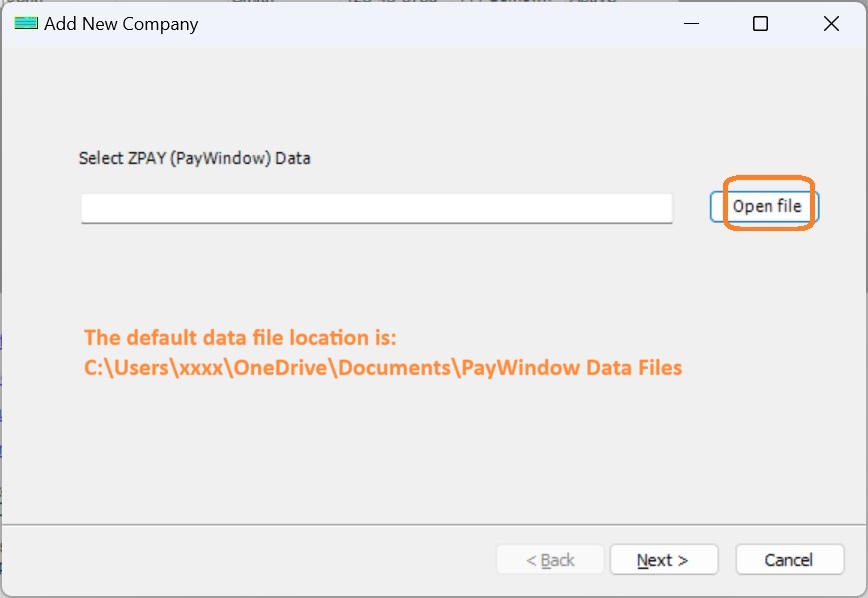
Task: Maximize the Add New Company window
Action: (x=760, y=23)
